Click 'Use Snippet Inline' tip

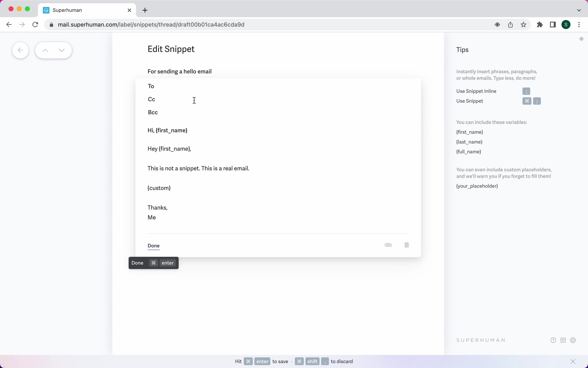point(476,91)
